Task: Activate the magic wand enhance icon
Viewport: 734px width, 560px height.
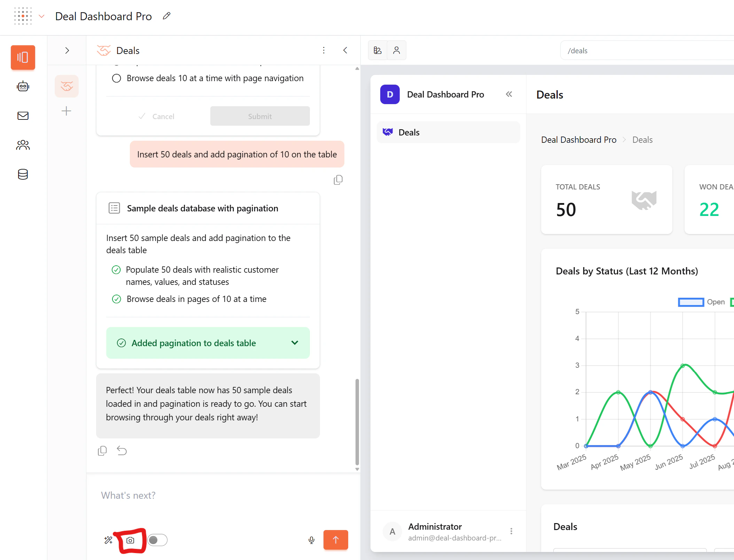Action: pos(108,540)
